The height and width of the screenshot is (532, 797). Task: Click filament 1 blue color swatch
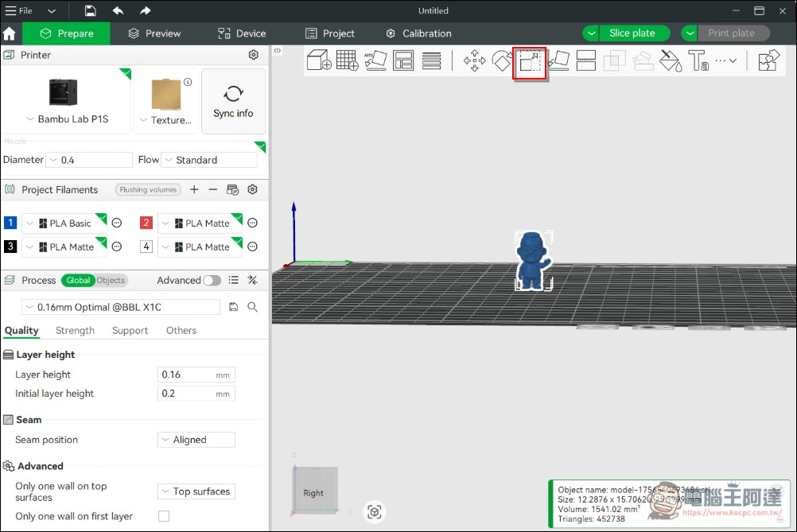(x=10, y=223)
